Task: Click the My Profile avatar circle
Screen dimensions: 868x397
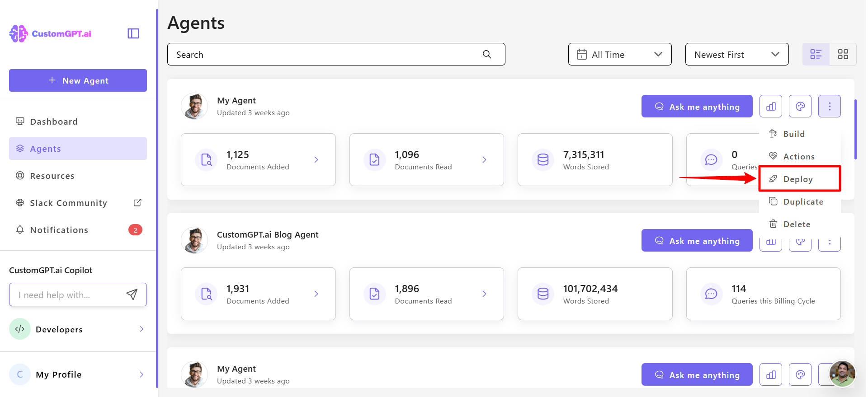Action: tap(20, 374)
